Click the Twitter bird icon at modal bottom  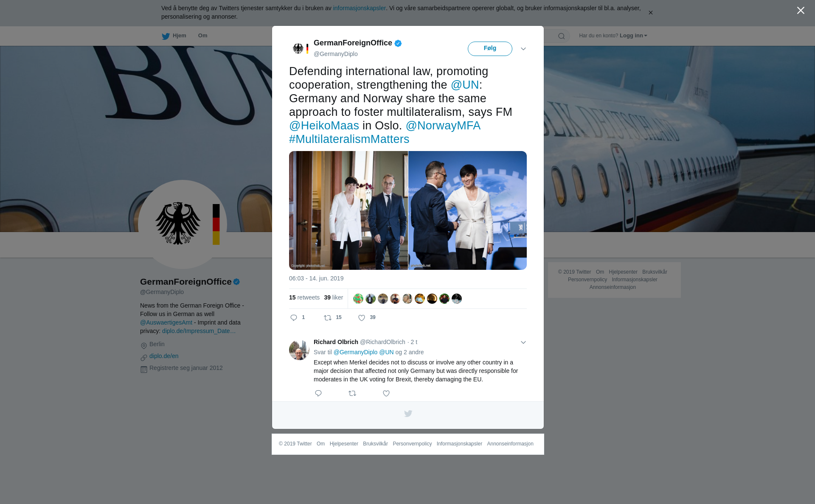[x=408, y=414]
